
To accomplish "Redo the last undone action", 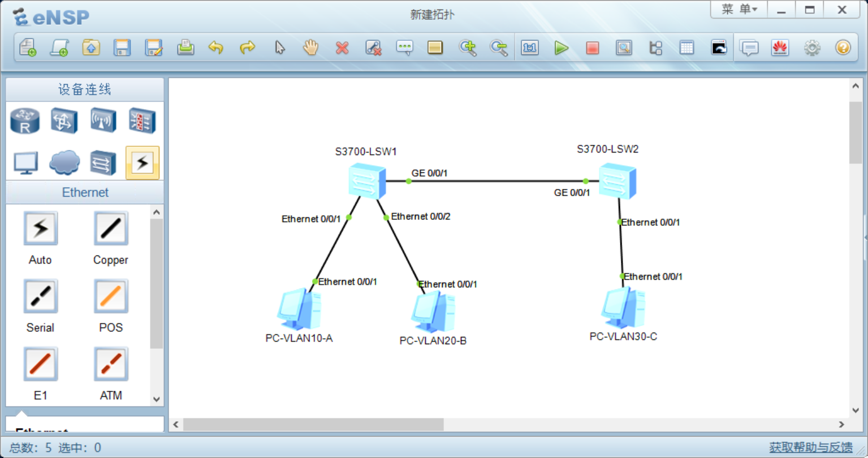I will [x=248, y=47].
